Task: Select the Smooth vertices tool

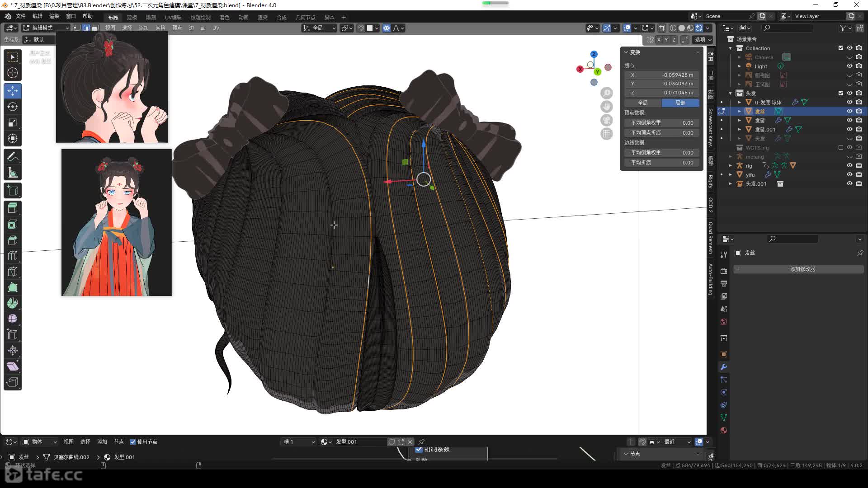Action: click(x=13, y=319)
